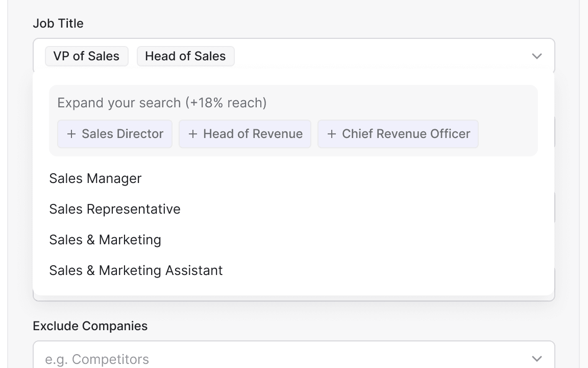The image size is (588, 368).
Task: Add the Chief Revenue Officer suggestion
Action: pos(398,134)
